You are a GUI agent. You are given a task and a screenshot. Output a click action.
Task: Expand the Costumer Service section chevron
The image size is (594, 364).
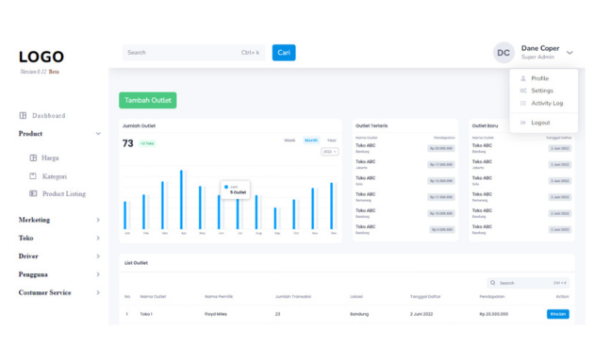(x=98, y=292)
